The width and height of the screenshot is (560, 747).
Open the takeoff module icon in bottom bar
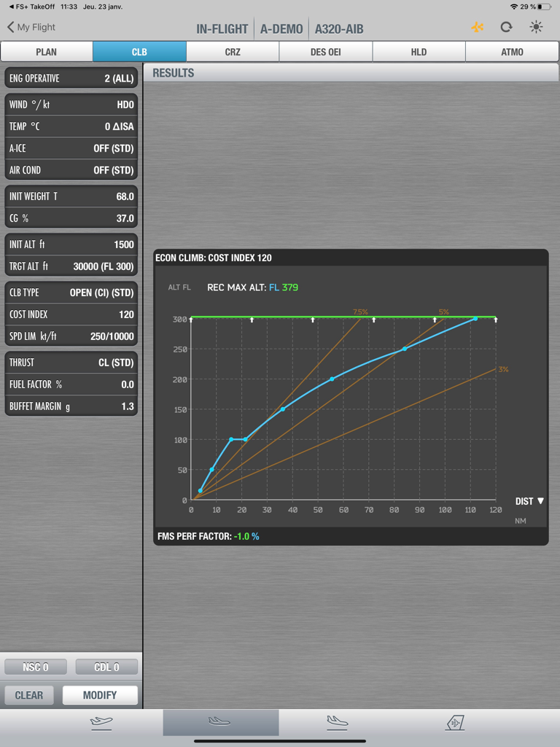coord(101,723)
